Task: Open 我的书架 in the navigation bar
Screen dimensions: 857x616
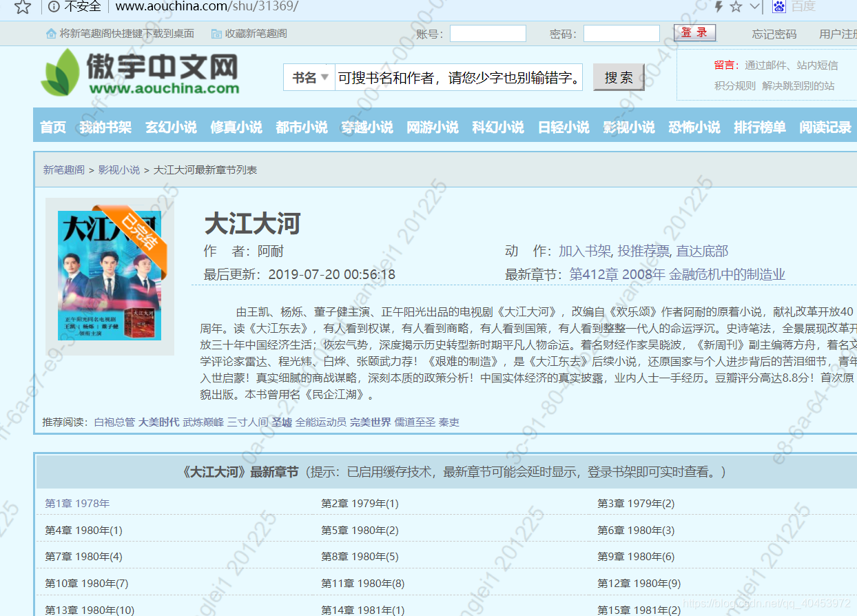Action: 105,127
